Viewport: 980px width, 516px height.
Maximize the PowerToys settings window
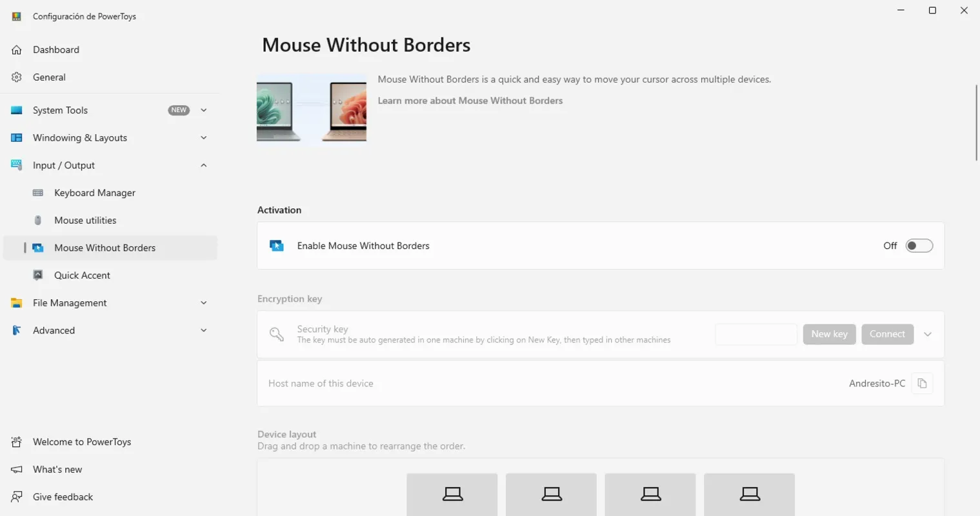932,10
